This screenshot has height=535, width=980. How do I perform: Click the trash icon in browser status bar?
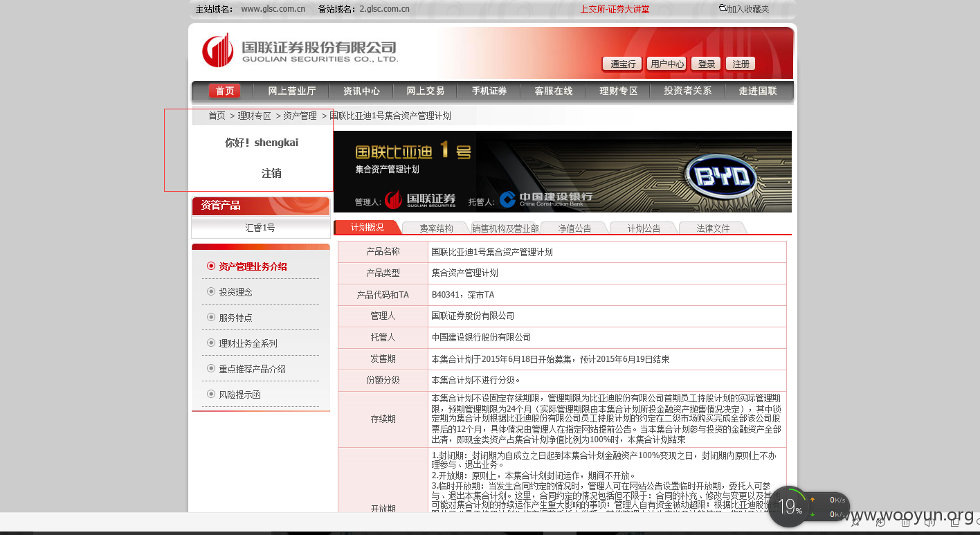pyautogui.click(x=904, y=522)
